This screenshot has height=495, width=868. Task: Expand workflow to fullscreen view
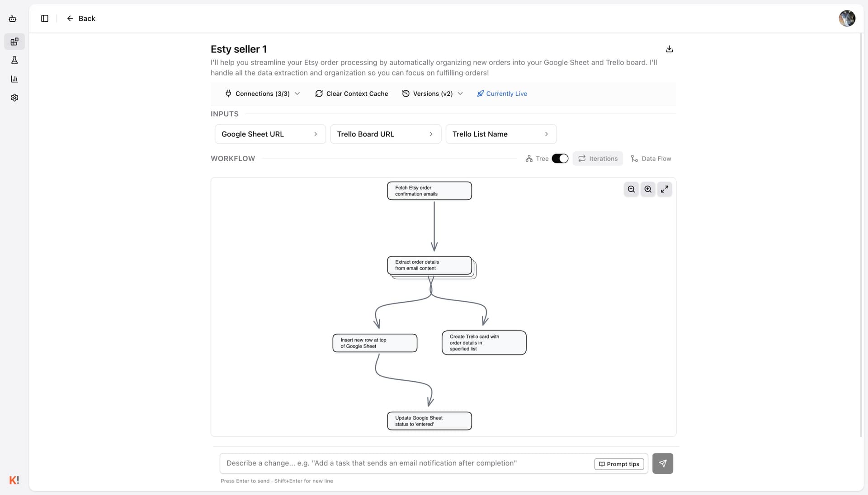[665, 189]
